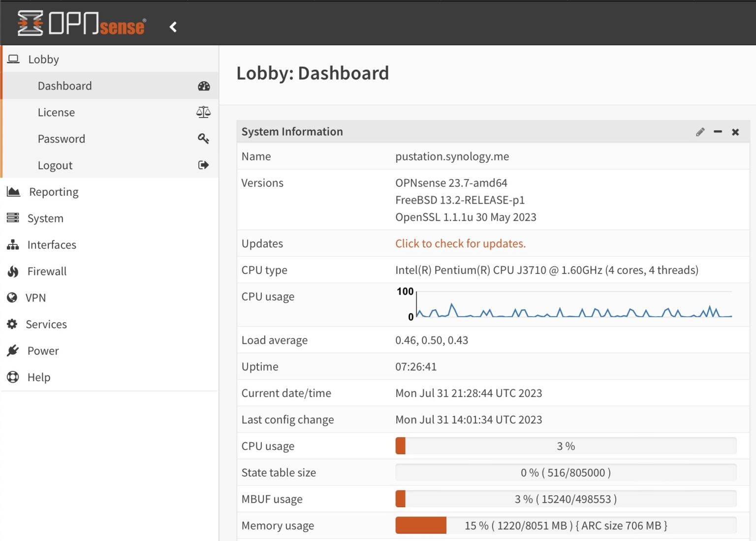The height and width of the screenshot is (541, 756).
Task: Close the System Information widget
Action: tap(735, 132)
